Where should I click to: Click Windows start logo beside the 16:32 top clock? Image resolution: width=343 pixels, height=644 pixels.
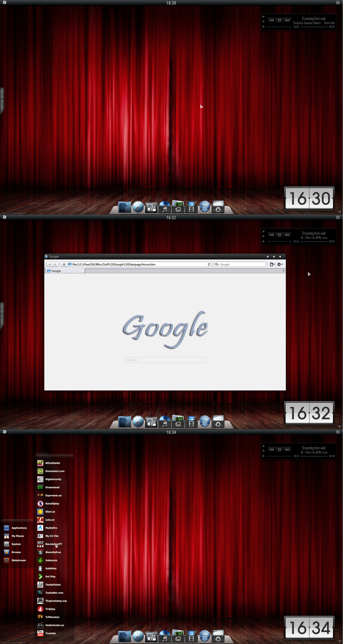(x=5, y=217)
